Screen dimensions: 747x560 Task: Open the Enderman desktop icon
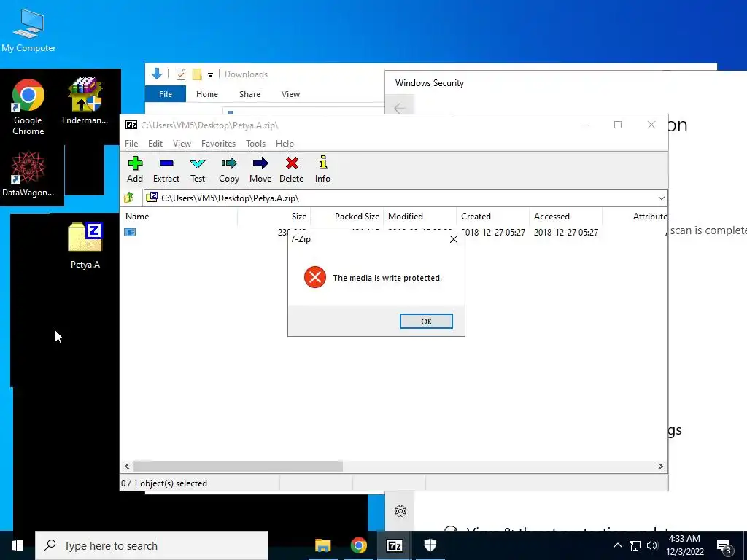(x=85, y=101)
